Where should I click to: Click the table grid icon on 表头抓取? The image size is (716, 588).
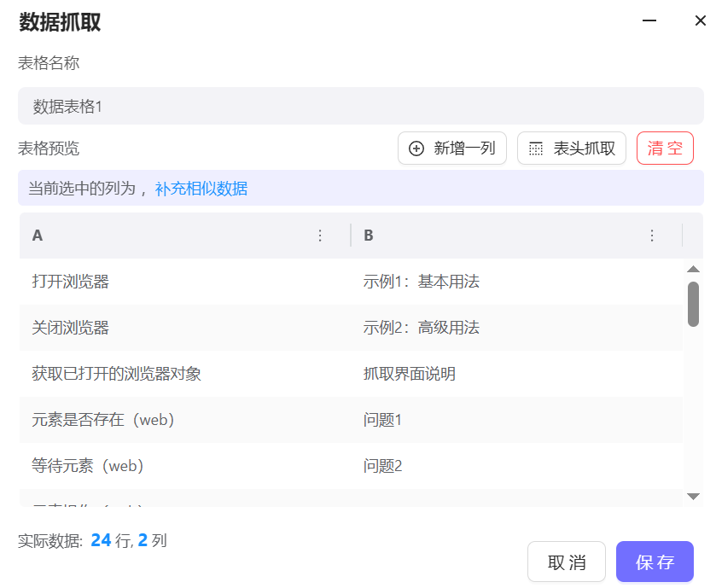click(x=536, y=148)
